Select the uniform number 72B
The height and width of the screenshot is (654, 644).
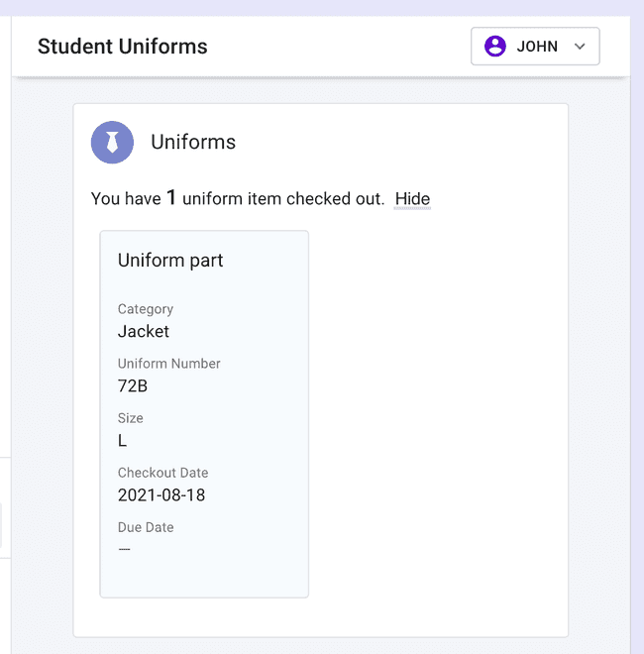(x=133, y=385)
